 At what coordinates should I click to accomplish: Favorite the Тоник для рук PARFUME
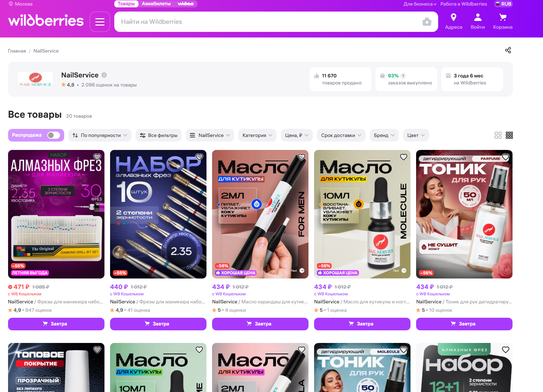(505, 157)
